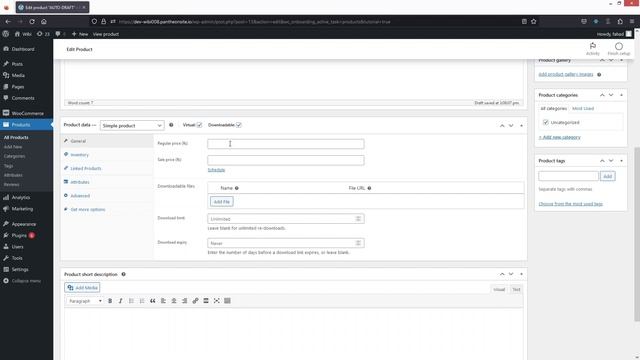Viewport: 640px width, 360px height.
Task: Align text right
Action: (x=184, y=301)
